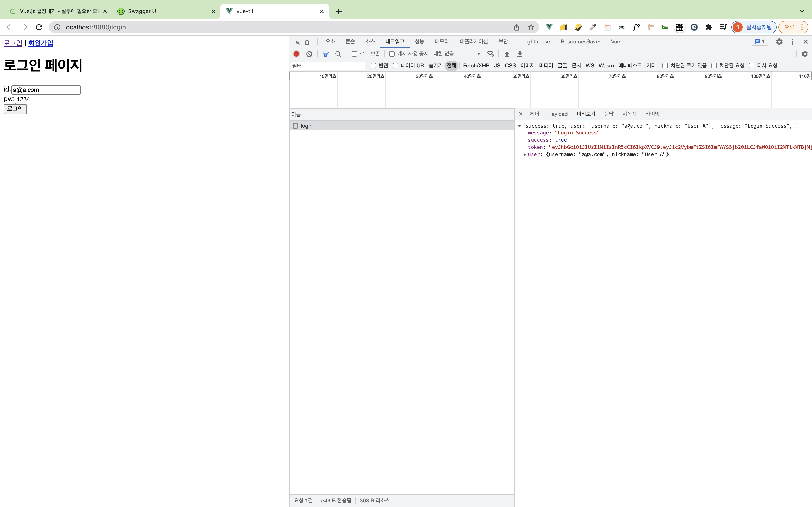Check the 반전 filter checkbox
This screenshot has width=812, height=507.
pos(373,65)
